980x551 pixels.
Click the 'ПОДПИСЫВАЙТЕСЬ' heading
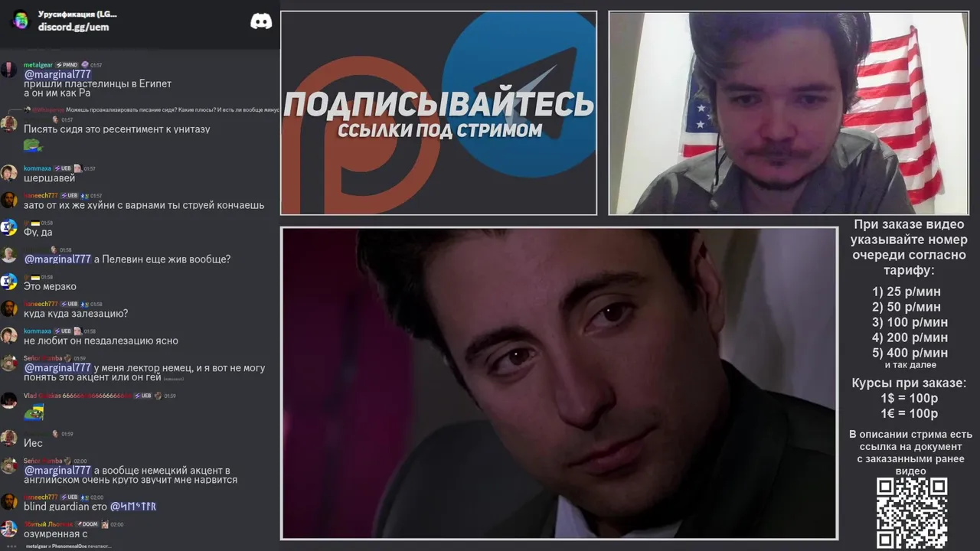pos(439,104)
